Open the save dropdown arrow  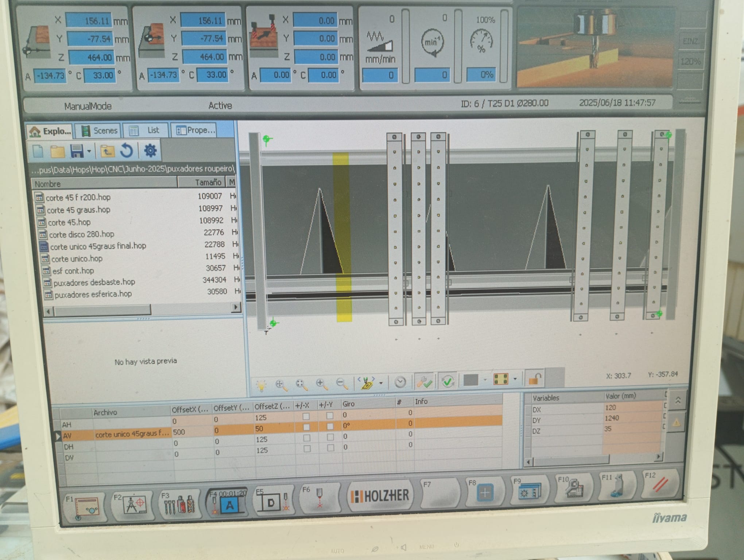point(89,151)
